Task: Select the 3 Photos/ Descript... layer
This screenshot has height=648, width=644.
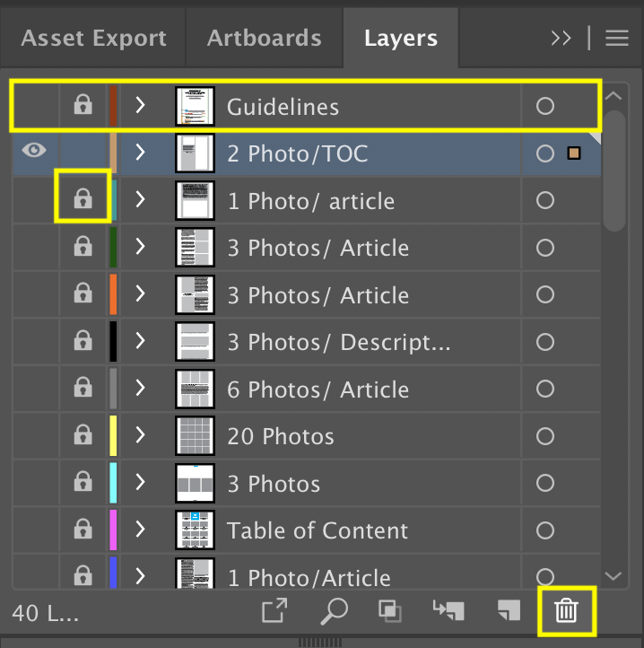Action: click(x=338, y=342)
